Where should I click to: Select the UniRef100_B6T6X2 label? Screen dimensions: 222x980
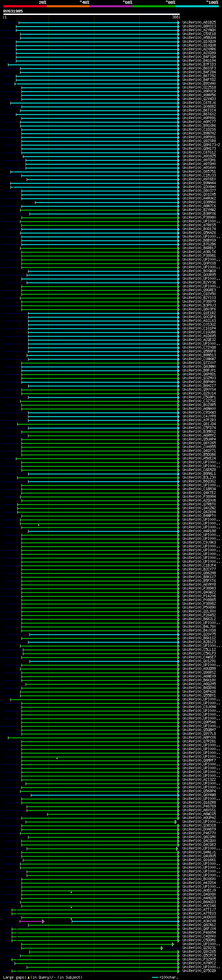(x=199, y=114)
